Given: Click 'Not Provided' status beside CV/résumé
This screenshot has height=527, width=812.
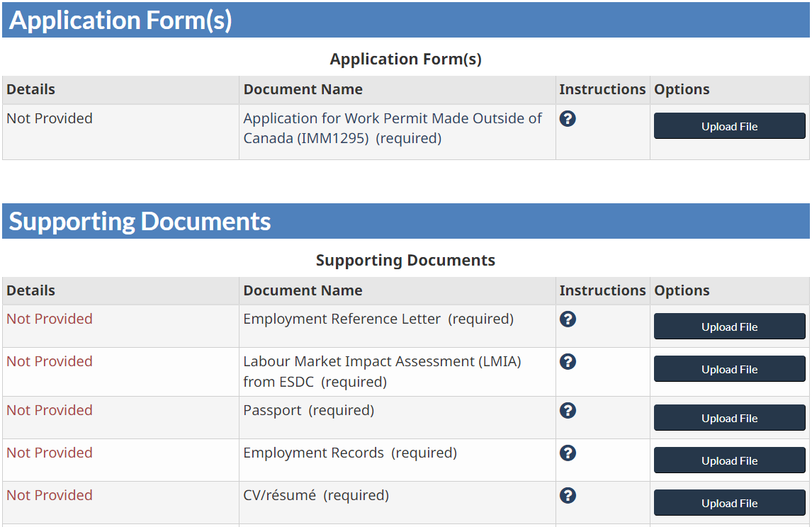Looking at the screenshot, I should pos(50,495).
